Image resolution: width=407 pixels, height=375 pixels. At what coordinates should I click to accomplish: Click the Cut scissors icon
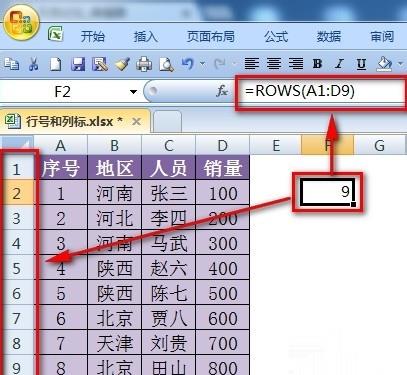(x=33, y=63)
